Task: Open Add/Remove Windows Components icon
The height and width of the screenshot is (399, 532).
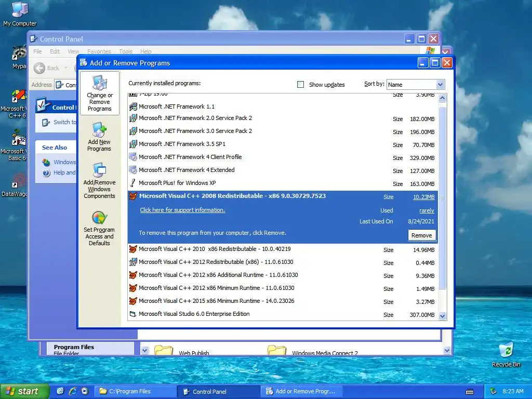Action: tap(99, 180)
